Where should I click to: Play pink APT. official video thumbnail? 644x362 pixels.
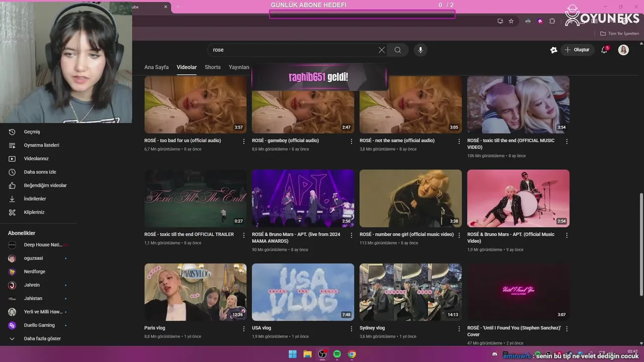[x=518, y=198]
